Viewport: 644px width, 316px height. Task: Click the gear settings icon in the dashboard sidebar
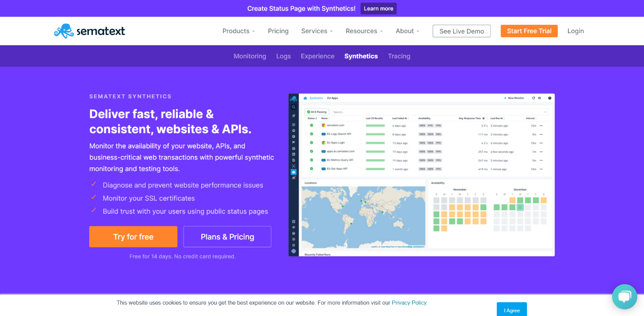click(293, 245)
